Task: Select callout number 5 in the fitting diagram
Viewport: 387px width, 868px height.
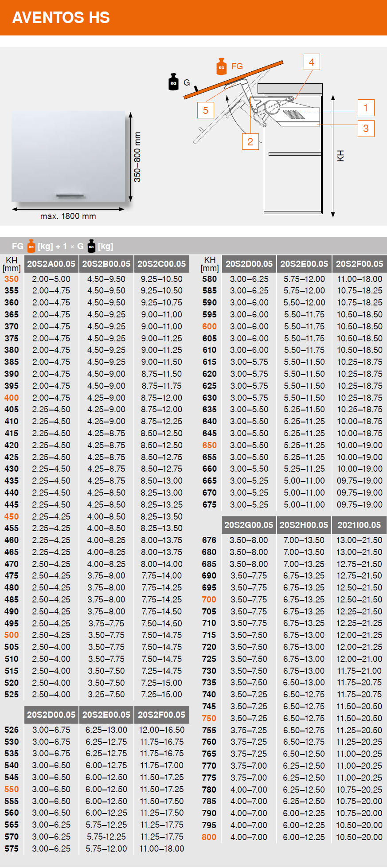Action: point(206,110)
